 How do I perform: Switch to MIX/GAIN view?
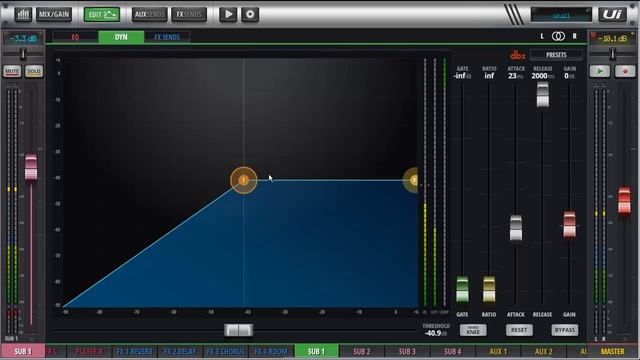coord(54,15)
